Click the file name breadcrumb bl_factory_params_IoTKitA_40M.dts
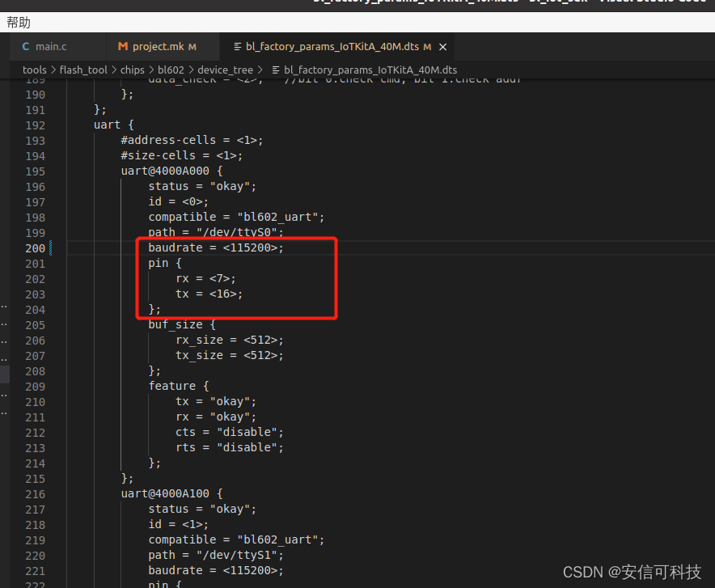The image size is (715, 588). click(x=370, y=70)
